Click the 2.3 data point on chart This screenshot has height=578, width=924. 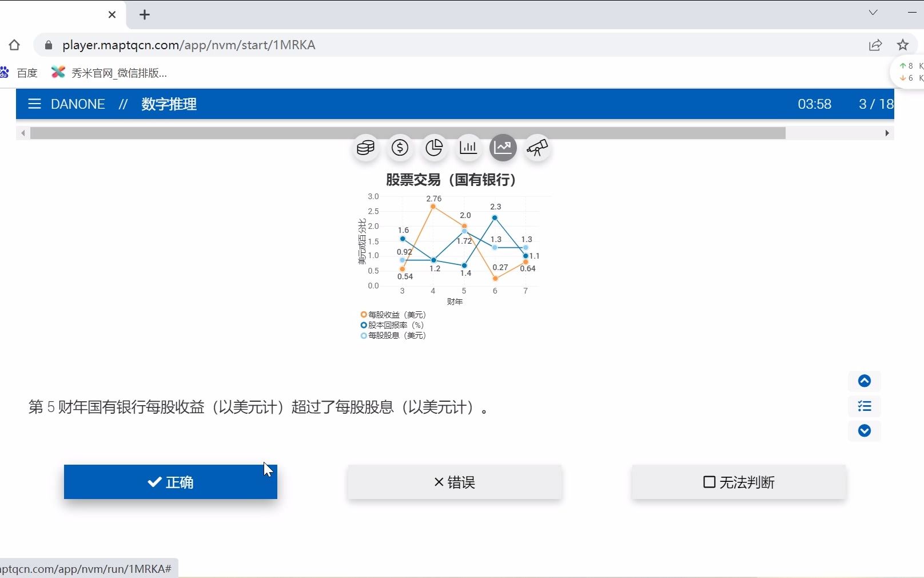pos(495,218)
